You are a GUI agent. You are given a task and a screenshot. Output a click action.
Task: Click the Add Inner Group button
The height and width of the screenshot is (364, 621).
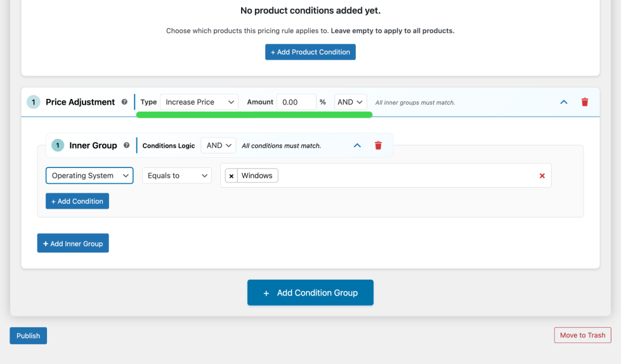[73, 244]
